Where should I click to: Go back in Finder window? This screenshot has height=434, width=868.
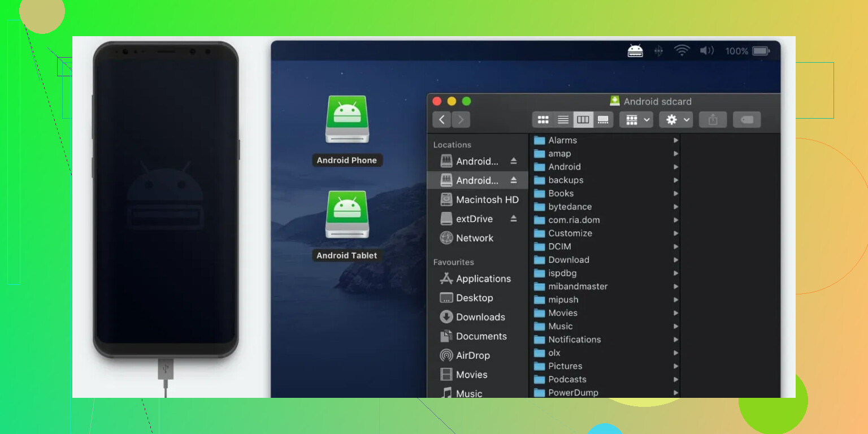click(442, 119)
